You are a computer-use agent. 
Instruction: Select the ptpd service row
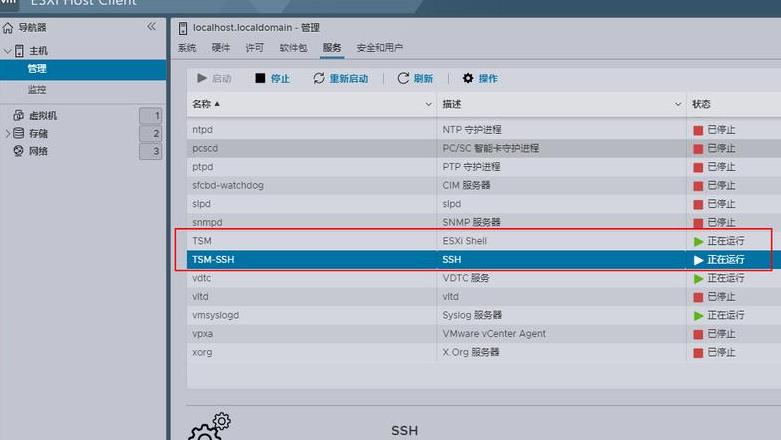coord(484,166)
